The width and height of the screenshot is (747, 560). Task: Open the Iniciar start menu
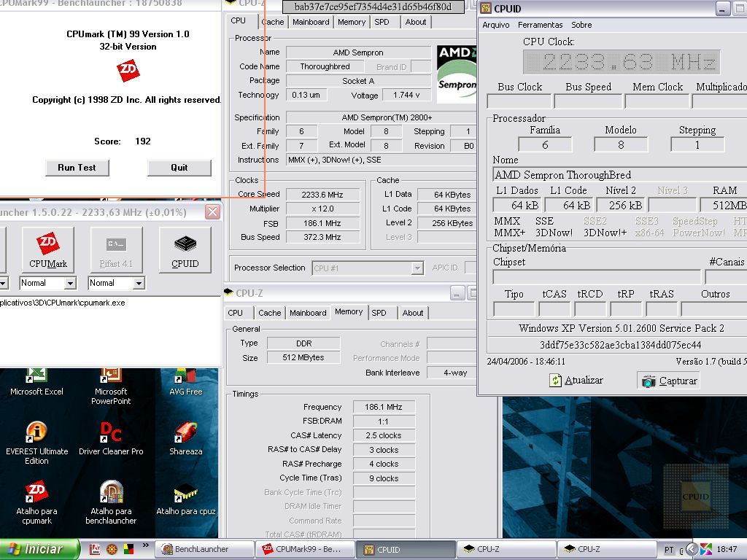pyautogui.click(x=39, y=550)
